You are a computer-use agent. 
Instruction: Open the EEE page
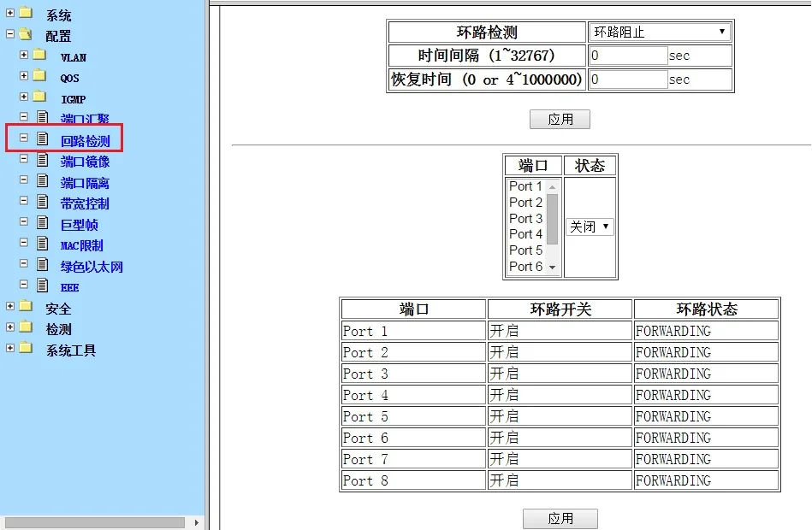(70, 288)
